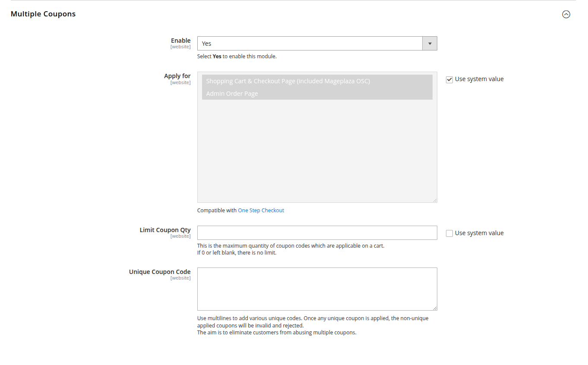Click Use system value label beside Limit Coupon Qty
Screen dimensions: 588x365
[x=479, y=233]
